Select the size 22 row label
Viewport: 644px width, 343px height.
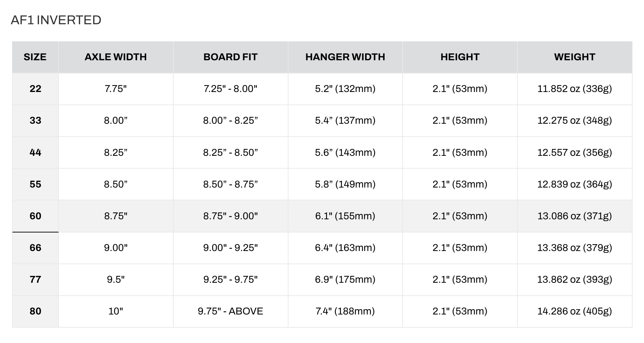tap(35, 89)
